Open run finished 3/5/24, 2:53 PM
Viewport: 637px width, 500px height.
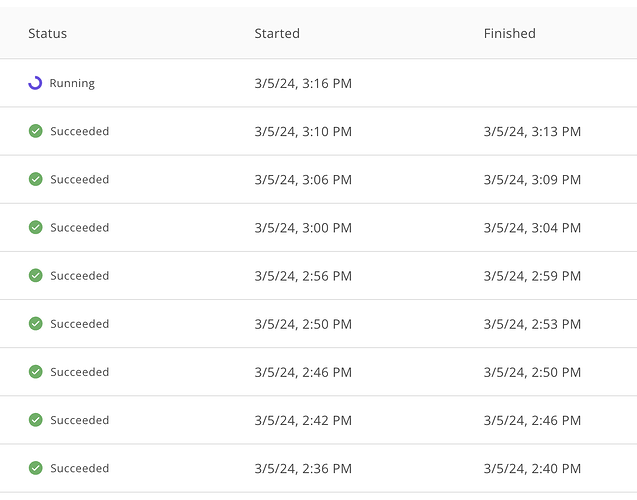pos(532,324)
